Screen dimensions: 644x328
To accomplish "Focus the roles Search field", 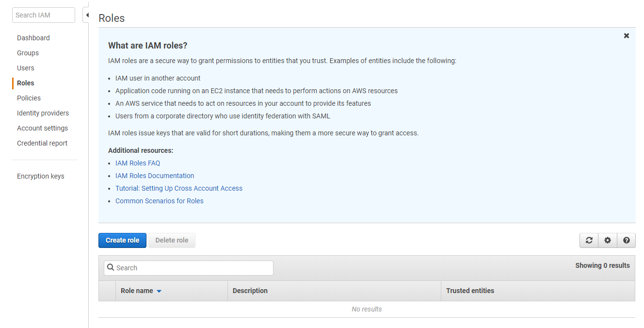I will point(189,268).
